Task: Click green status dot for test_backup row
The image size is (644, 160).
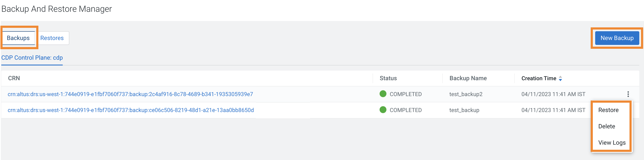Action: [x=383, y=110]
